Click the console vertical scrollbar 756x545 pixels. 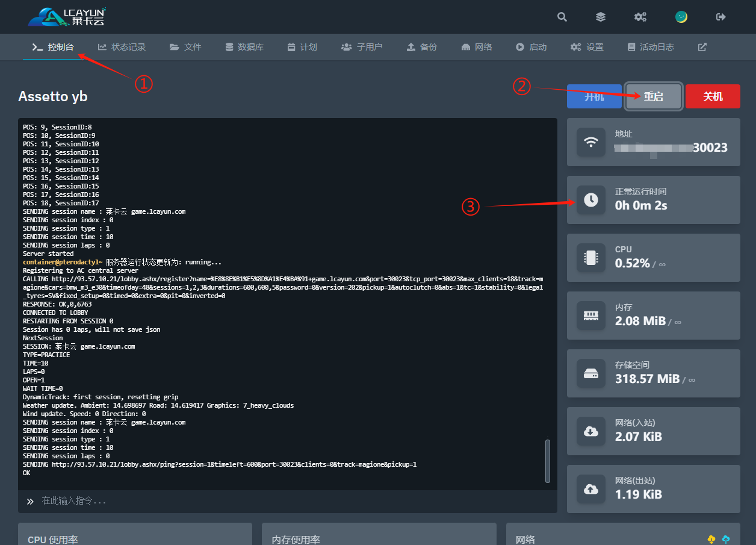(x=547, y=461)
